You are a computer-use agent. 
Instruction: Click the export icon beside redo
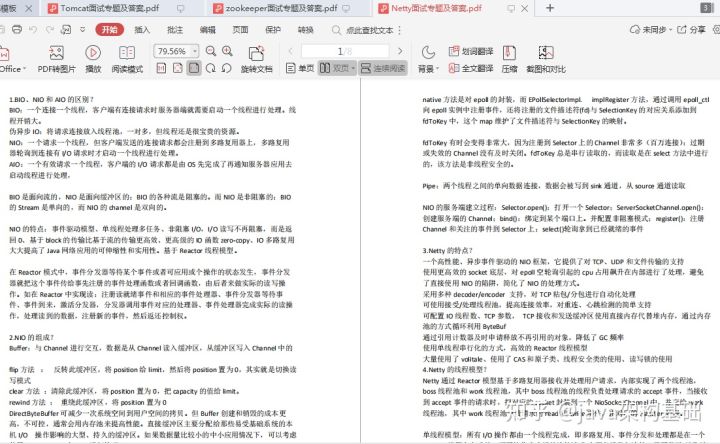click(66, 29)
